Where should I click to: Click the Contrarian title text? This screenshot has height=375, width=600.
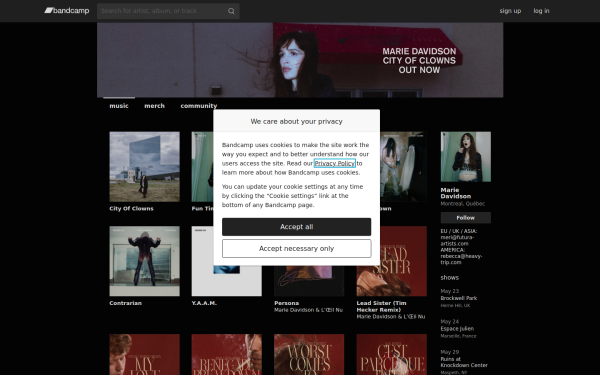[126, 303]
